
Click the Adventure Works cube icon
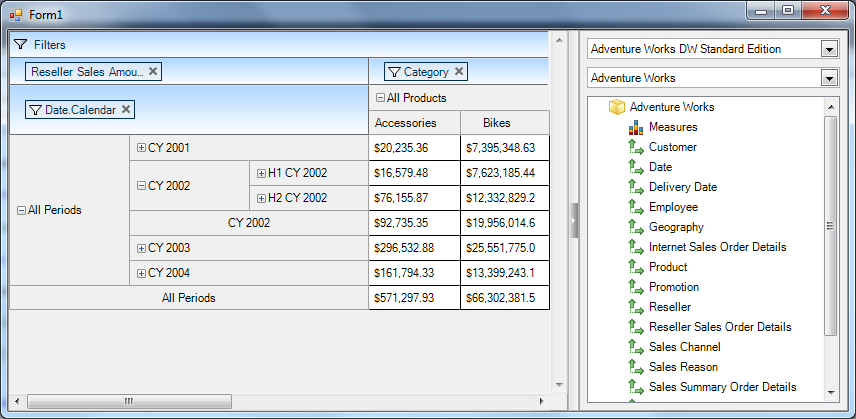(616, 107)
